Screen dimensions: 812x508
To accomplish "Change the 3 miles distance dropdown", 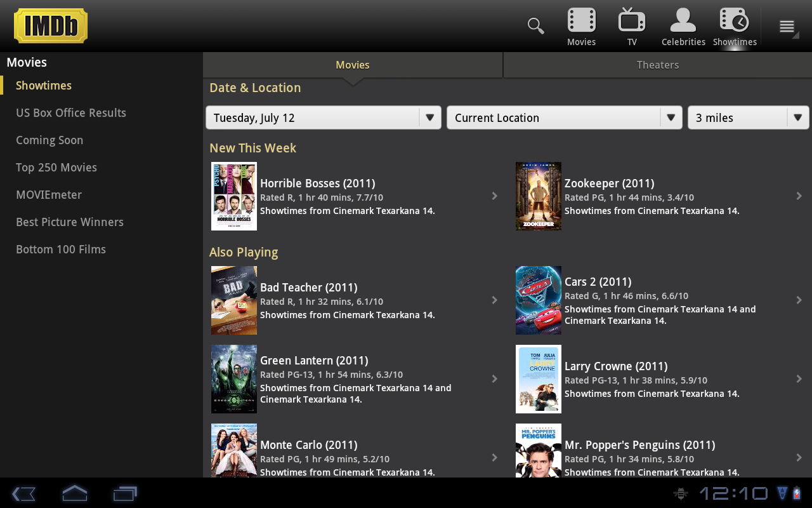I will coord(749,117).
